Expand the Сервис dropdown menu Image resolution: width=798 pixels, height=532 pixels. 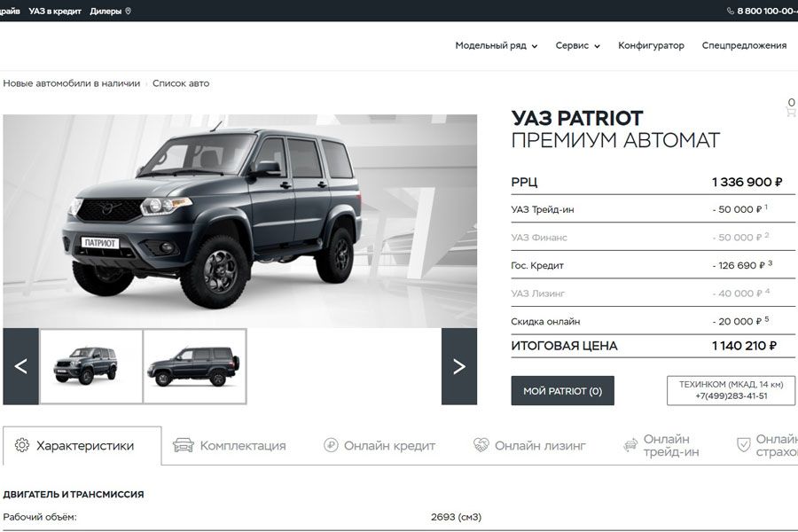(577, 45)
